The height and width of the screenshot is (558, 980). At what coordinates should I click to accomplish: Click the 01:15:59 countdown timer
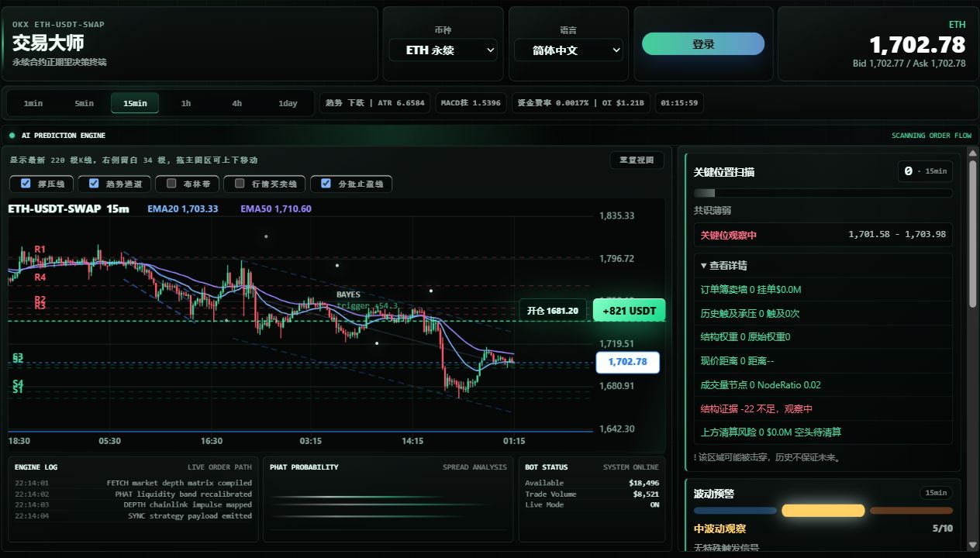[x=679, y=103]
